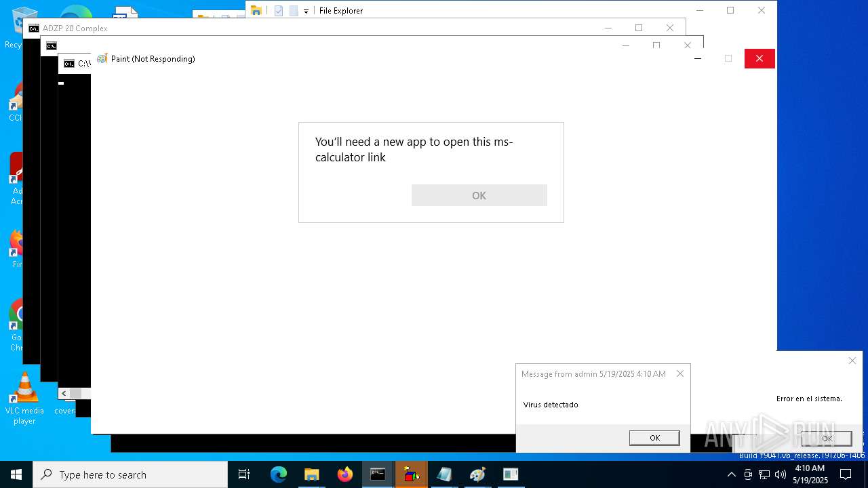Minimize the second console window
868x488 pixels.
pos(626,45)
